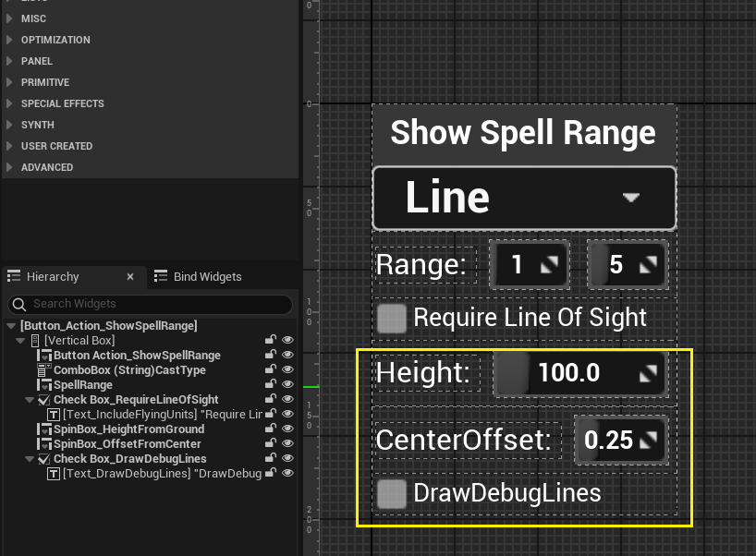
Task: Expand the OPTIMIZATION palette category
Action: 9,40
